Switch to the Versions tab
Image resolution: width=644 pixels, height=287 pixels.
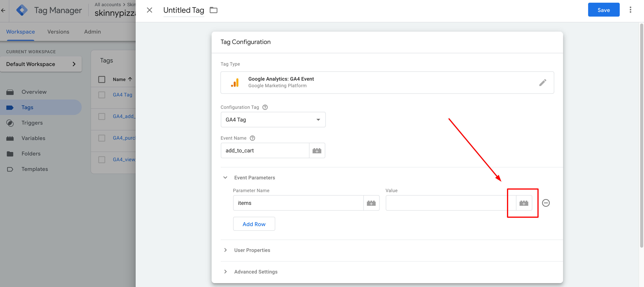58,32
